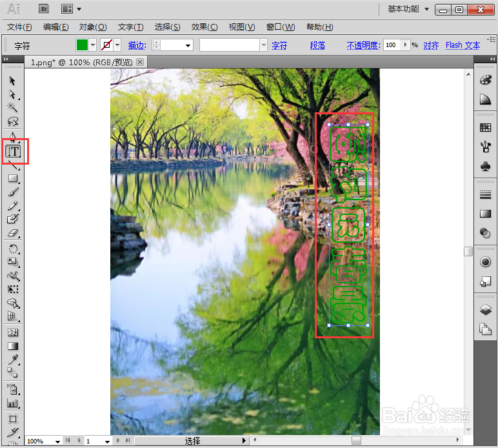Open the green fill color dropdown arrow

coord(93,45)
